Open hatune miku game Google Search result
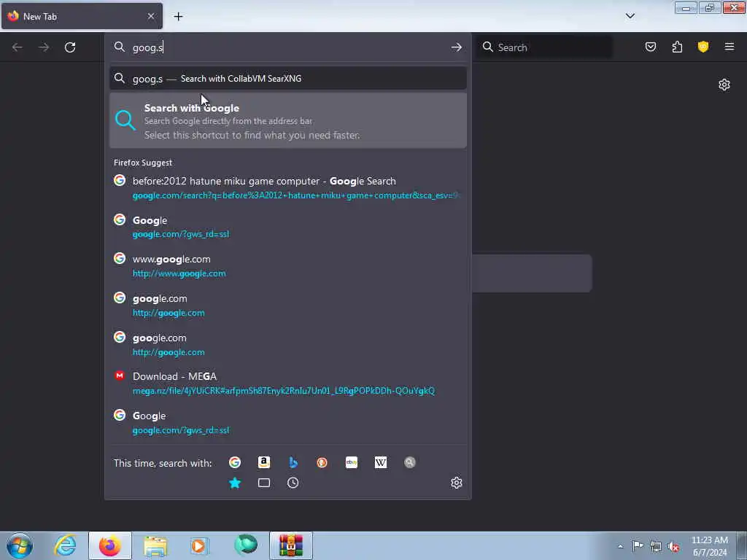Viewport: 747px width, 560px height. (287, 187)
